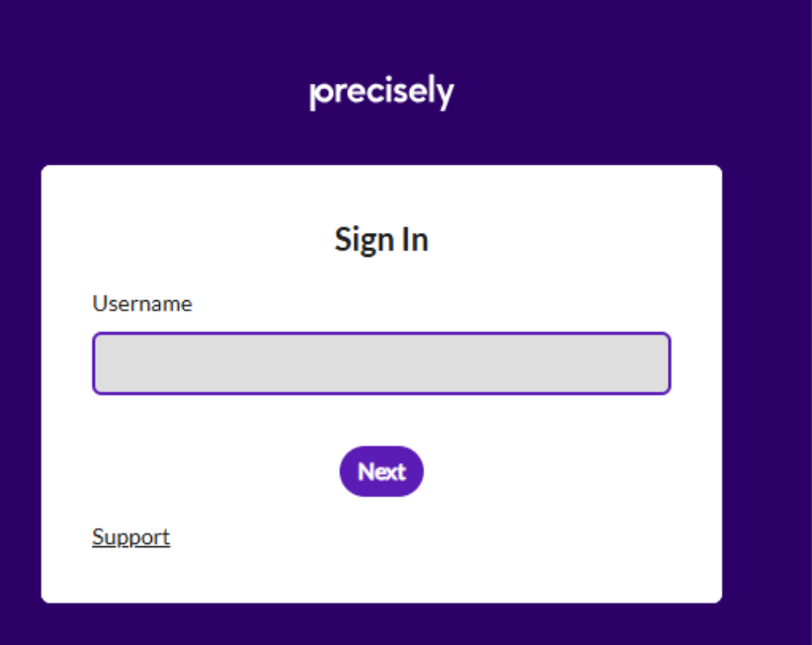812x645 pixels.
Task: Visit the Support page link
Action: click(130, 537)
